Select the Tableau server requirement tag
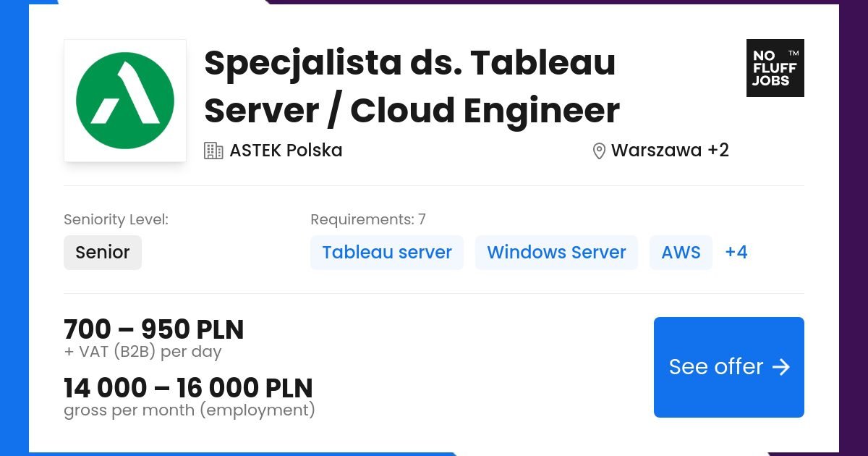This screenshot has width=868, height=456. (387, 252)
